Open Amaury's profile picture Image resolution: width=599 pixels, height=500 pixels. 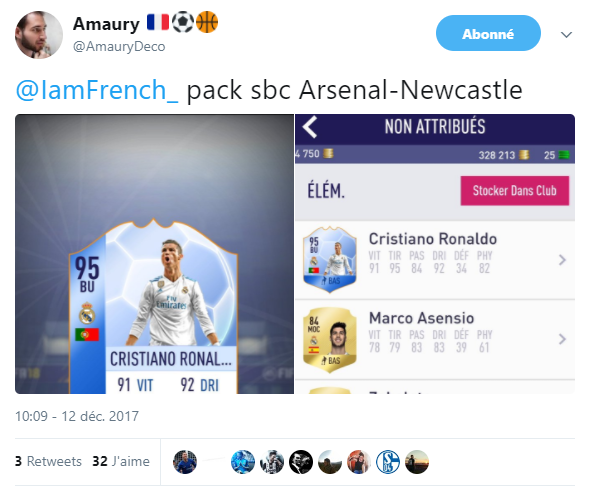pyautogui.click(x=39, y=35)
